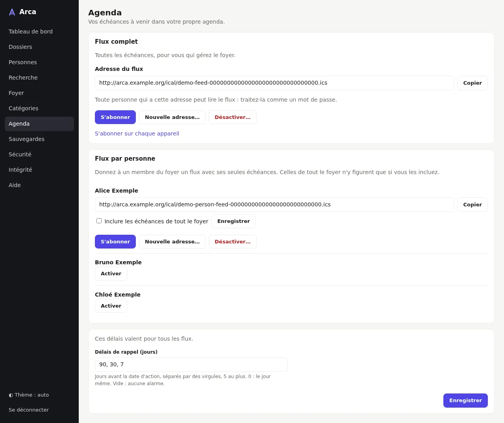The height and width of the screenshot is (423, 504).
Task: Click the Agenda page title
Action: tap(105, 13)
